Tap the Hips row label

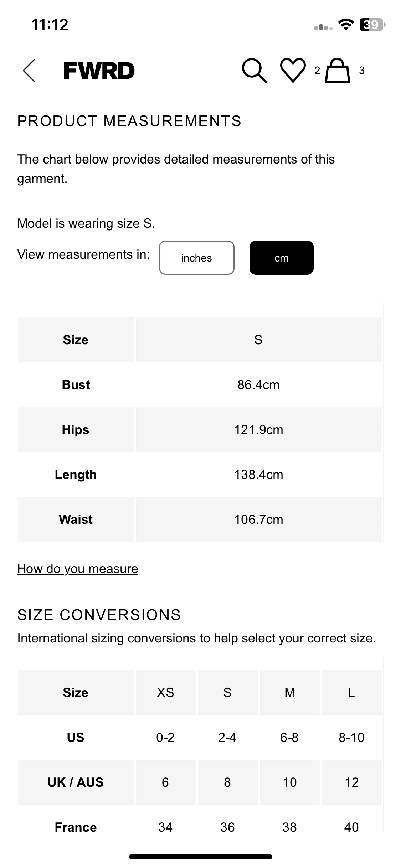point(76,430)
